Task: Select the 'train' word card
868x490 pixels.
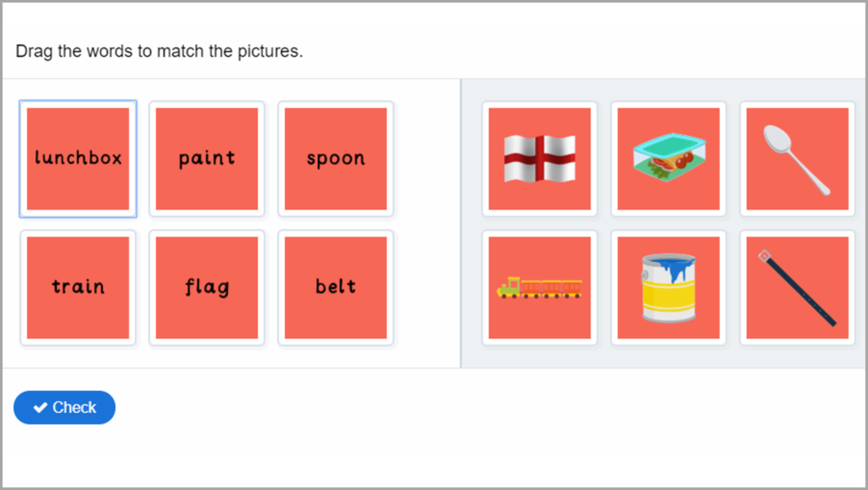Action: pyautogui.click(x=78, y=287)
